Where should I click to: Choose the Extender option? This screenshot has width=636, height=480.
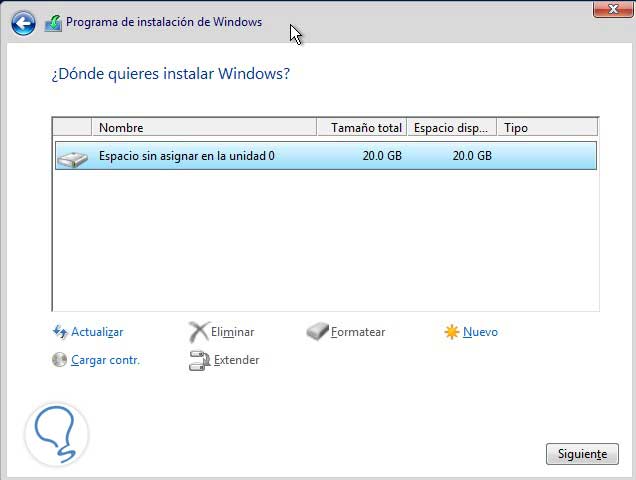coord(236,360)
